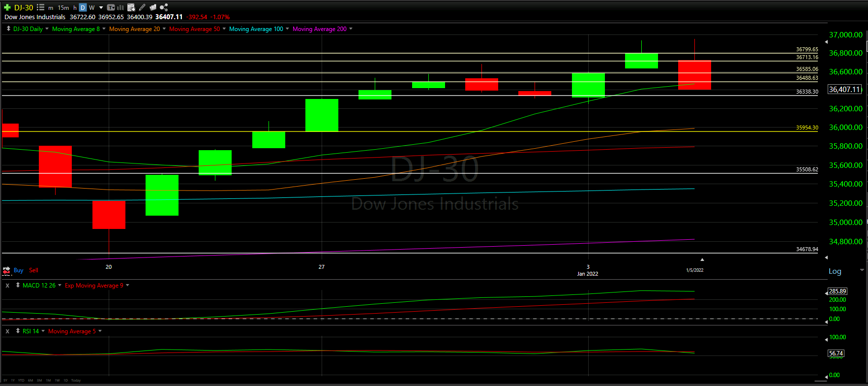Select the Today range at the bottom
The image size is (868, 386).
[76, 381]
